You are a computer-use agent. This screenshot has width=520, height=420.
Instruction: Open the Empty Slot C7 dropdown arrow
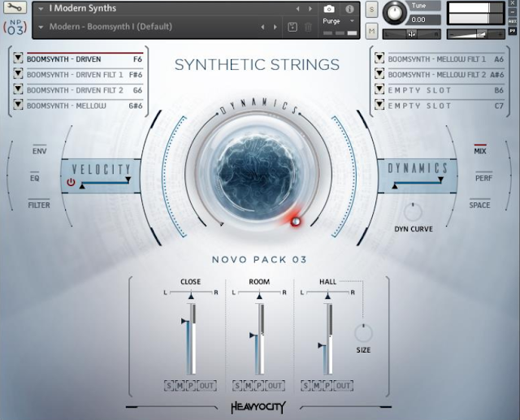(379, 105)
